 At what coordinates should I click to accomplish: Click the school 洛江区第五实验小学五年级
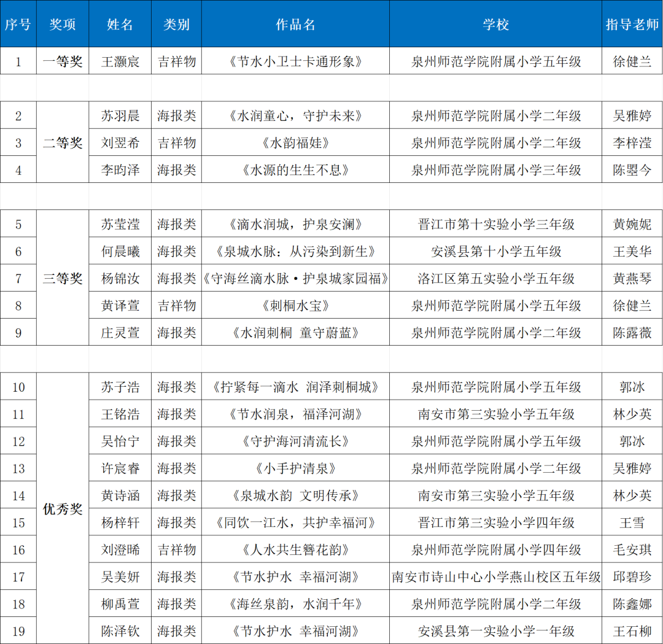(495, 278)
